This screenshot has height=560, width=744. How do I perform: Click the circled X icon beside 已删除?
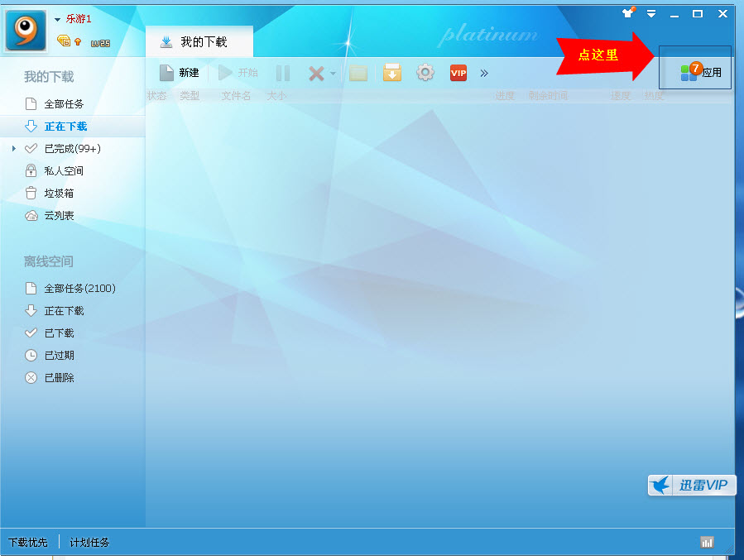tap(31, 377)
